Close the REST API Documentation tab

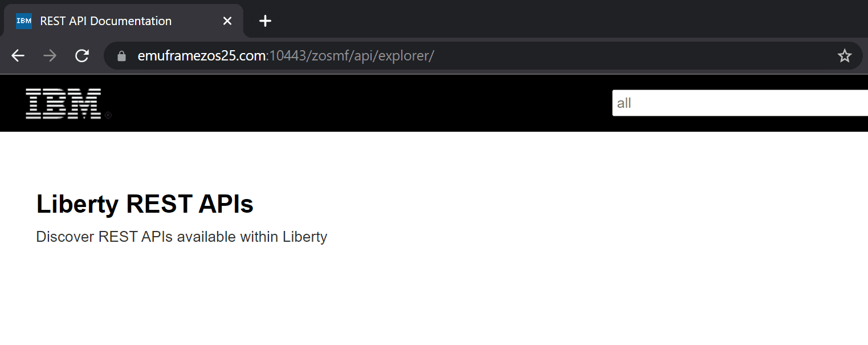227,21
